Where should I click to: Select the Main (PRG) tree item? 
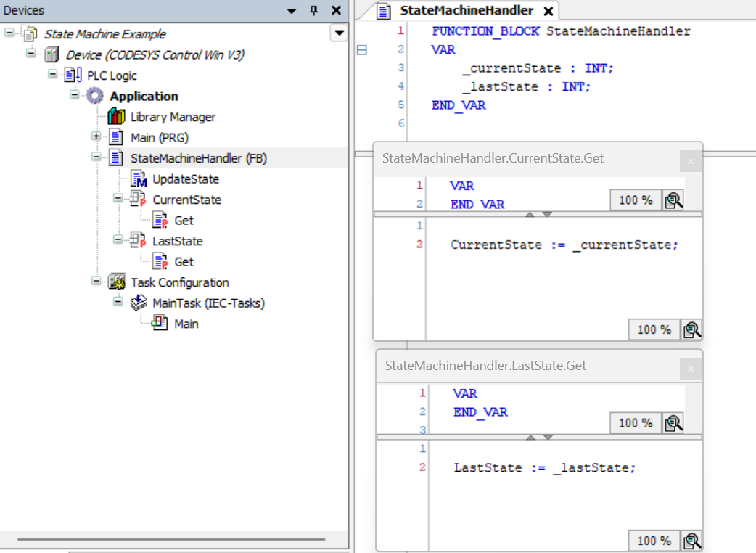(x=160, y=138)
